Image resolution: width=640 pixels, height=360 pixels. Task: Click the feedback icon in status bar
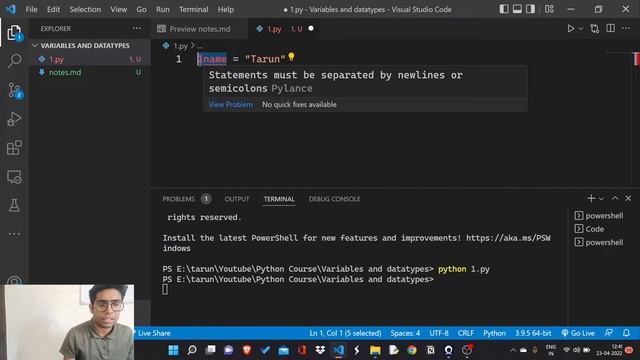point(608,333)
